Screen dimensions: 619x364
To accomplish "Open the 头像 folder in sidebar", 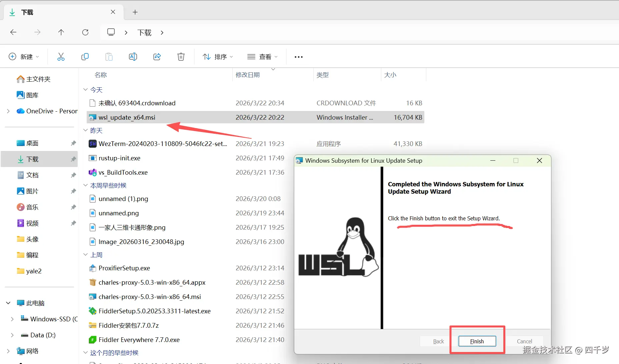I will 28,239.
